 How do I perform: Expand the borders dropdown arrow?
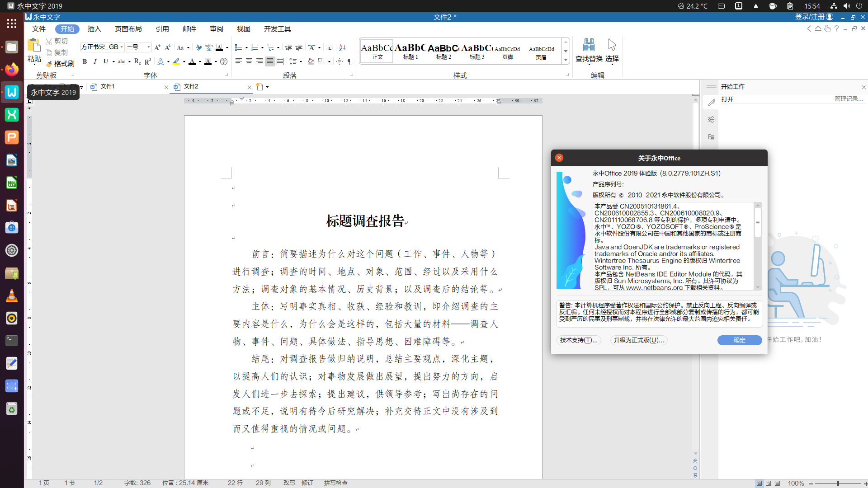(329, 61)
